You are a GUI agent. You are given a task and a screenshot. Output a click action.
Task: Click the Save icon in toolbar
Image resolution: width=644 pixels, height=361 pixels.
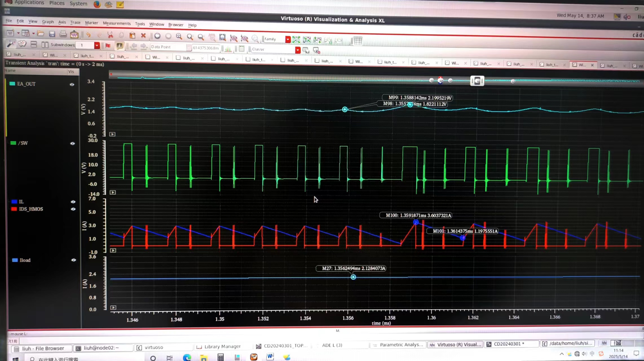tap(52, 34)
